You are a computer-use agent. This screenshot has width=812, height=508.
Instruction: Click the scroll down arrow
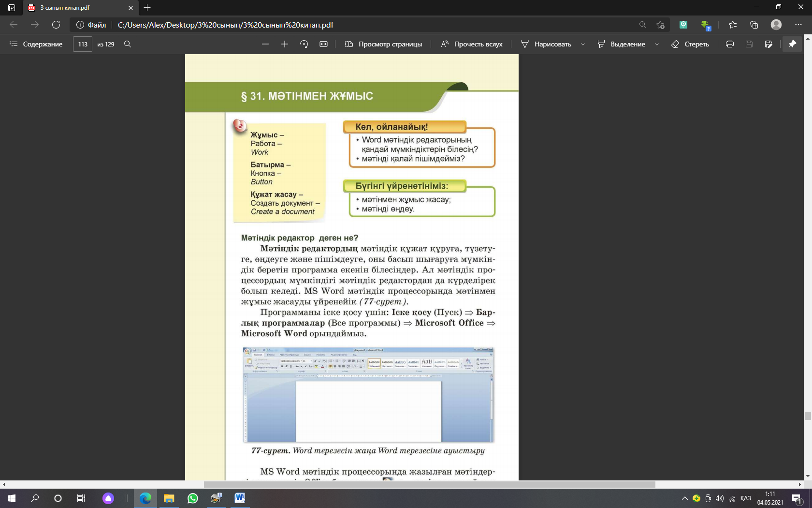808,477
